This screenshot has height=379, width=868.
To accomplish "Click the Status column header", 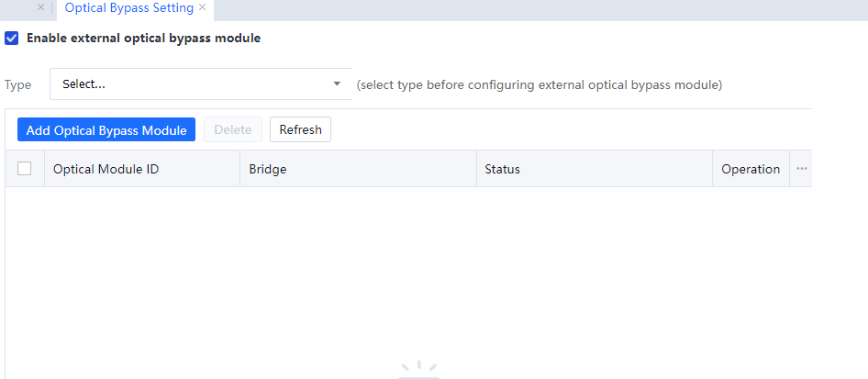I will (502, 169).
